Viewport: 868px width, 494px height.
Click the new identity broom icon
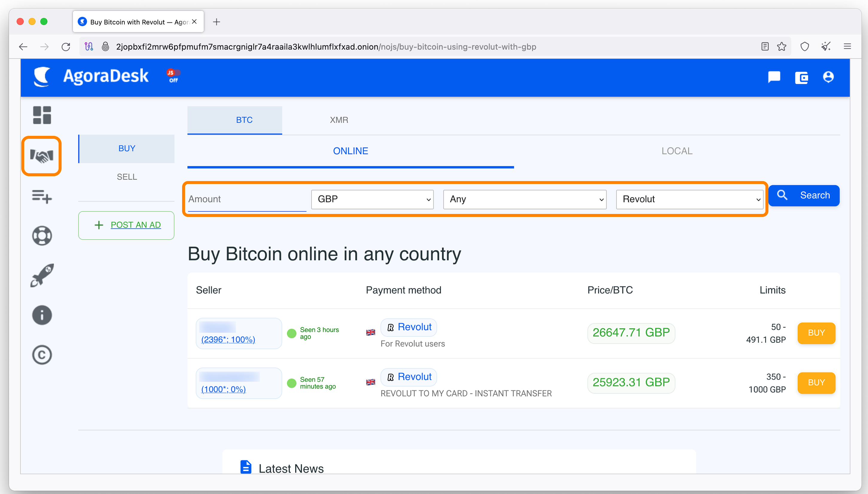[x=826, y=46]
